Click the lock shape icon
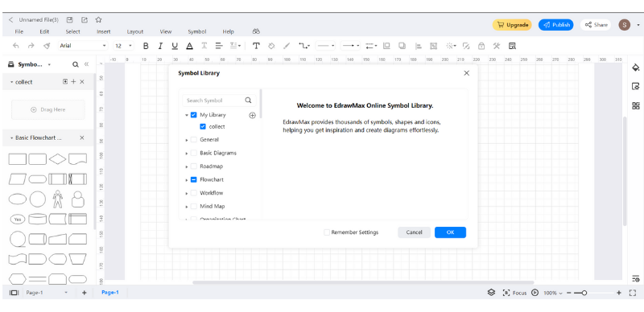Screen dimensions: 644x312 pyautogui.click(x=481, y=46)
